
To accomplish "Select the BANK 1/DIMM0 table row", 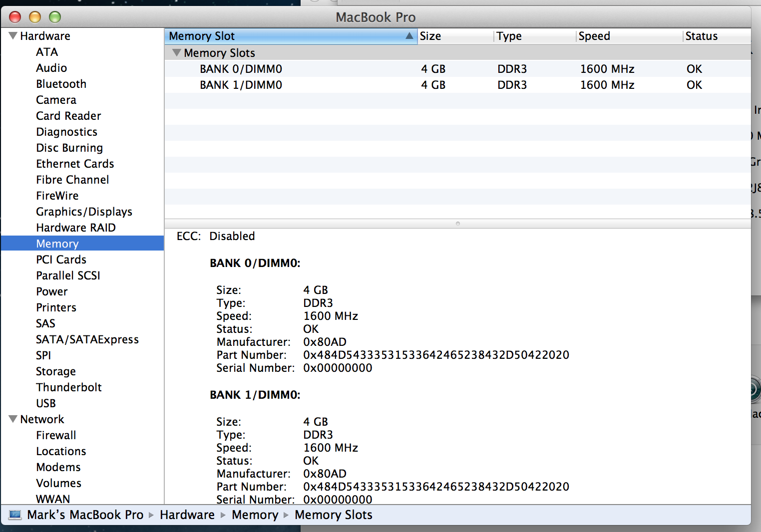I will click(241, 85).
